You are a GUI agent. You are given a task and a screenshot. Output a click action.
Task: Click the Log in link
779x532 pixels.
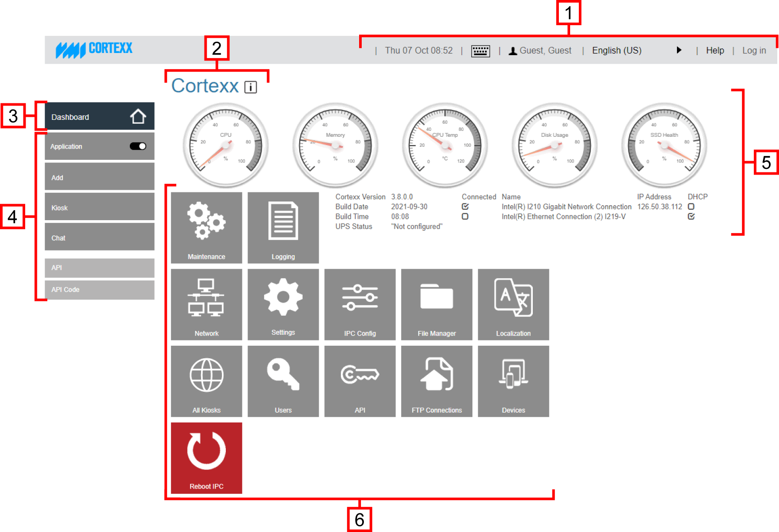pos(754,50)
